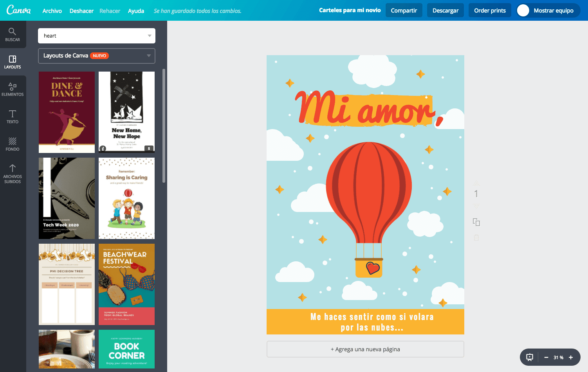Viewport: 588px width, 372px height.
Task: Open Archivos subidos uploads panel
Action: (13, 172)
